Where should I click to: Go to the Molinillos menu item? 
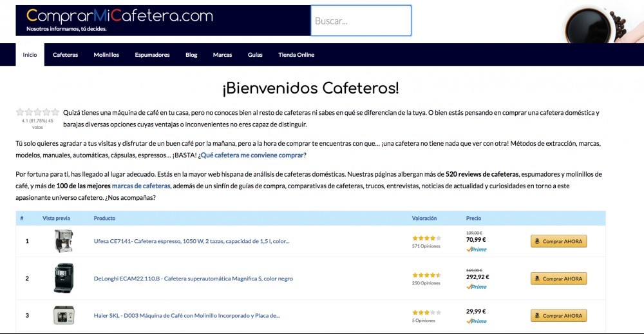pyautogui.click(x=106, y=55)
